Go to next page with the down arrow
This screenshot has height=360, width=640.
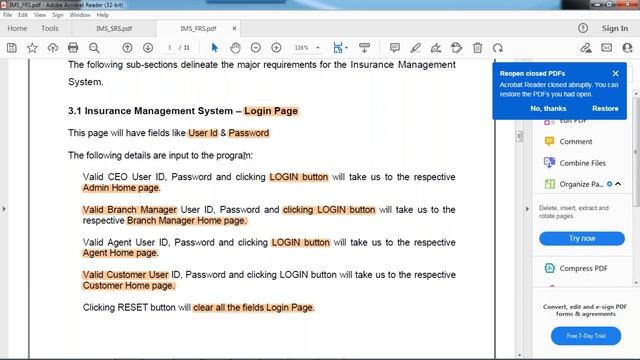[148, 48]
